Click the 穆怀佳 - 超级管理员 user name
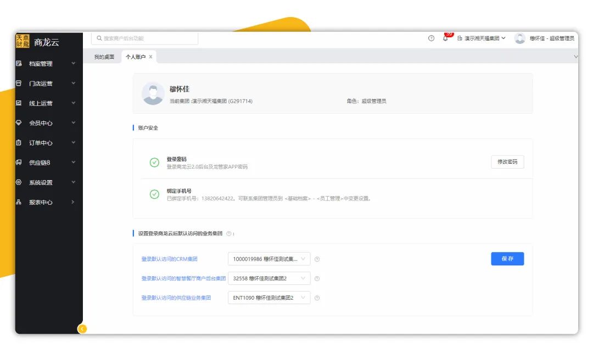Screen dimensions: 593x364 [x=552, y=38]
